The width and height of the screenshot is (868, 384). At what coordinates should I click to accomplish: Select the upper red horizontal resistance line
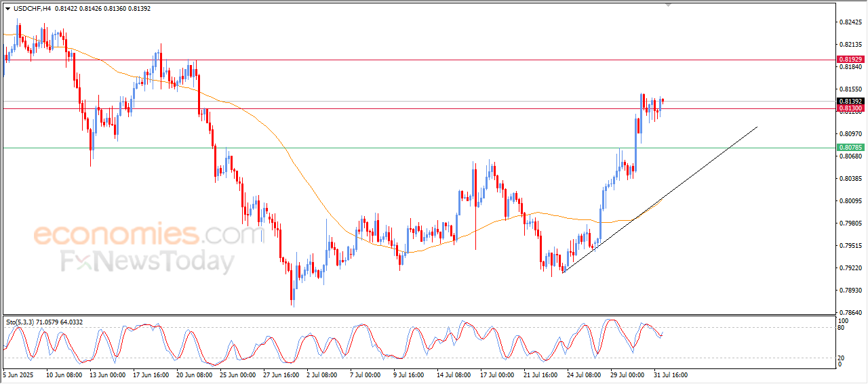[418, 60]
